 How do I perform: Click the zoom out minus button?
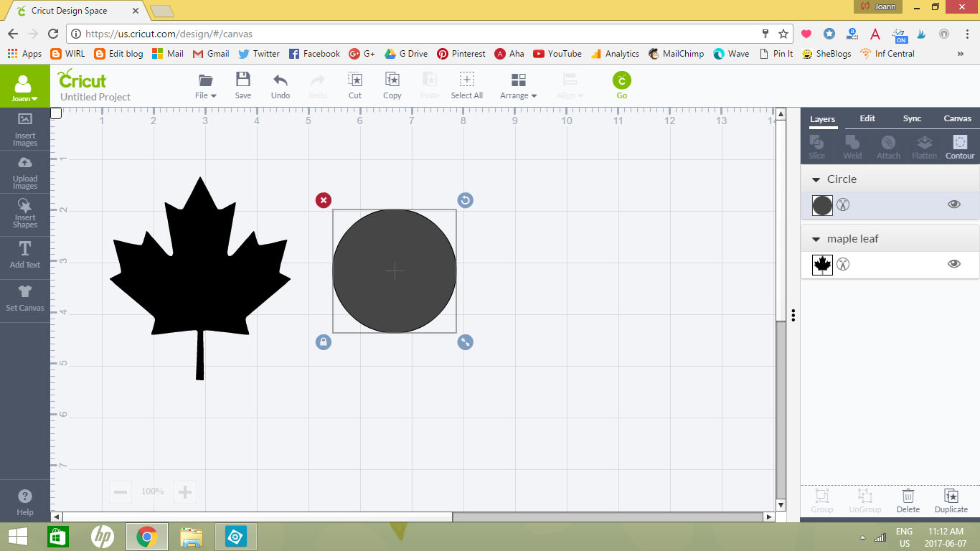point(121,491)
